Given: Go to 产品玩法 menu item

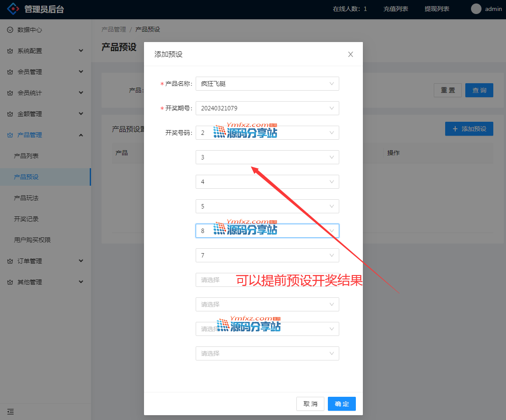Looking at the screenshot, I should pyautogui.click(x=26, y=198).
